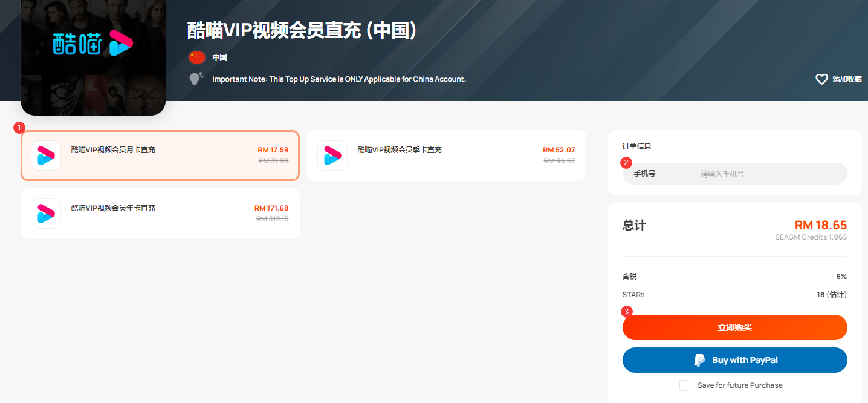Select 酷喵VIP视频会员月卡直充 option

pyautogui.click(x=160, y=156)
